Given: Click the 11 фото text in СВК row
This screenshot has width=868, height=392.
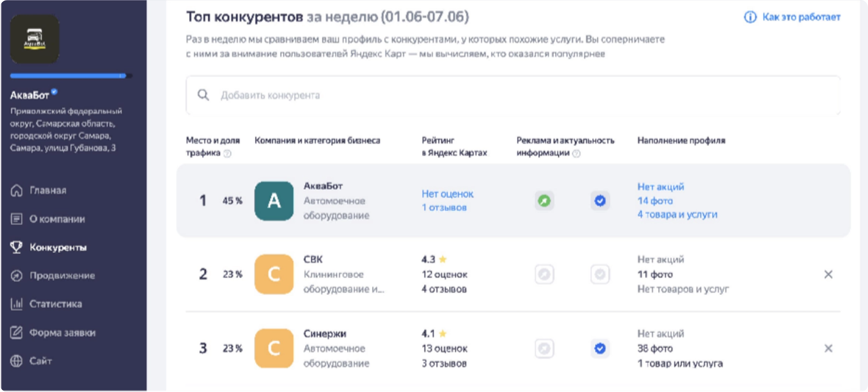Looking at the screenshot, I should (x=655, y=275).
